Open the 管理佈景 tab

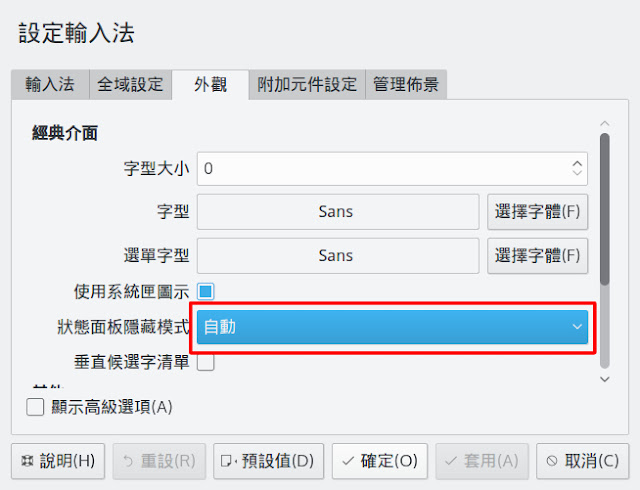pyautogui.click(x=405, y=85)
